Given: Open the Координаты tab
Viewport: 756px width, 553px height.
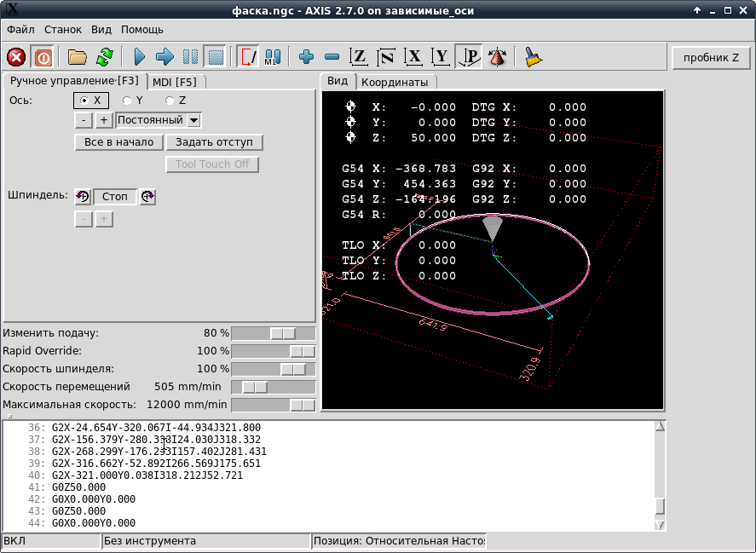Looking at the screenshot, I should point(395,82).
